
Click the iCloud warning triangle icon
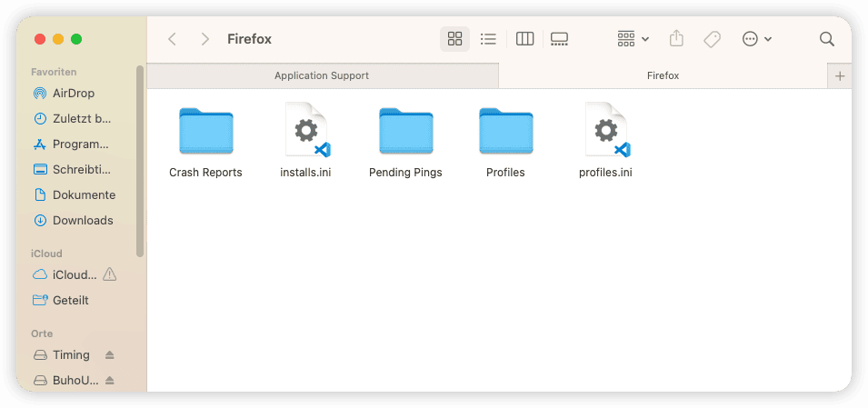click(x=110, y=274)
